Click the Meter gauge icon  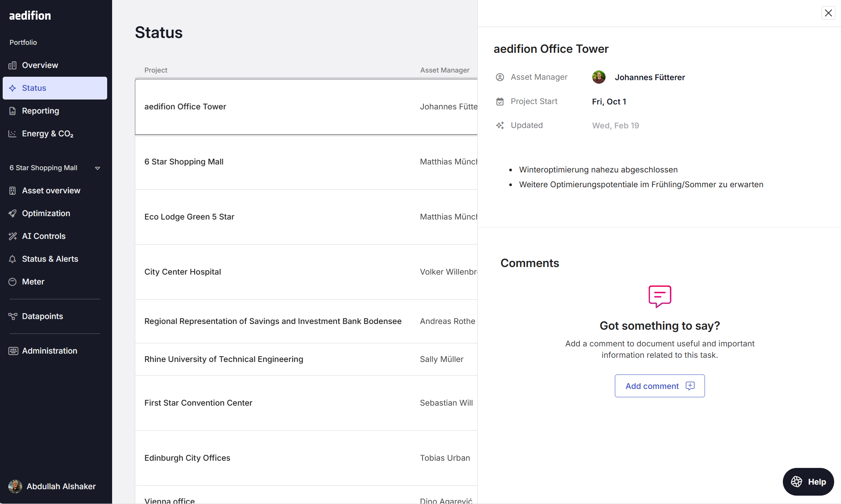(13, 282)
